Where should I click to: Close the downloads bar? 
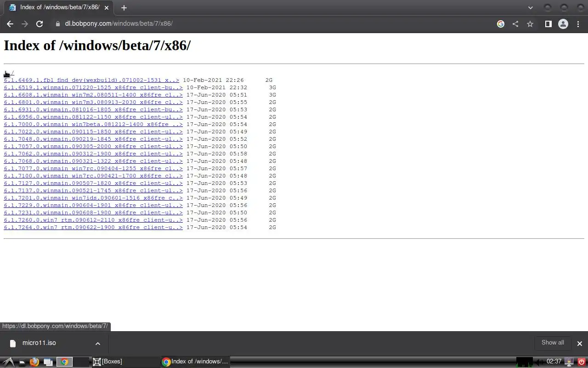(580, 343)
